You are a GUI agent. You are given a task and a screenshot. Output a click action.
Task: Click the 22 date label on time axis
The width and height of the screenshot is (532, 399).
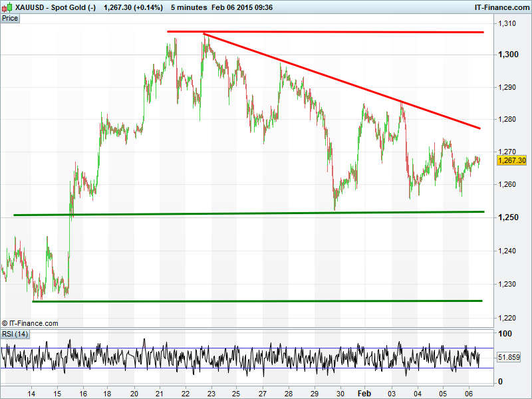click(186, 394)
